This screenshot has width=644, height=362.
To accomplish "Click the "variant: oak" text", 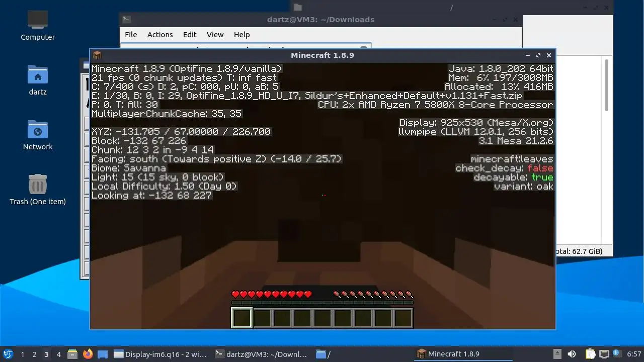I will point(523,186).
